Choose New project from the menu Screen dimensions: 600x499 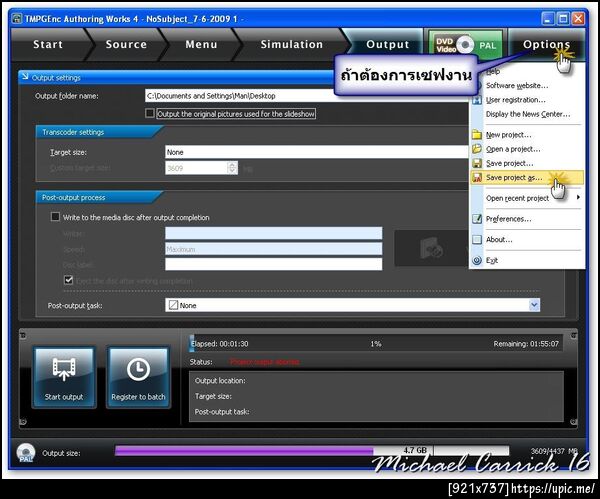pyautogui.click(x=508, y=135)
